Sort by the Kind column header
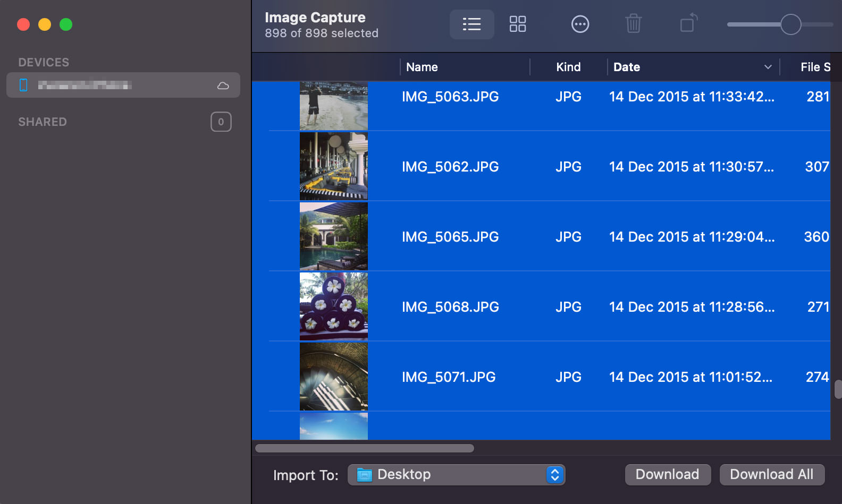 pos(568,67)
